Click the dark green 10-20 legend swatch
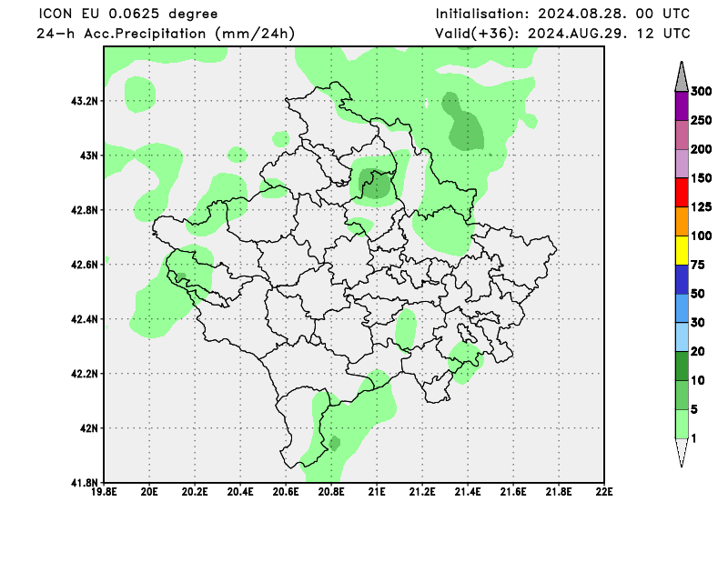This screenshot has width=728, height=562. point(682,366)
